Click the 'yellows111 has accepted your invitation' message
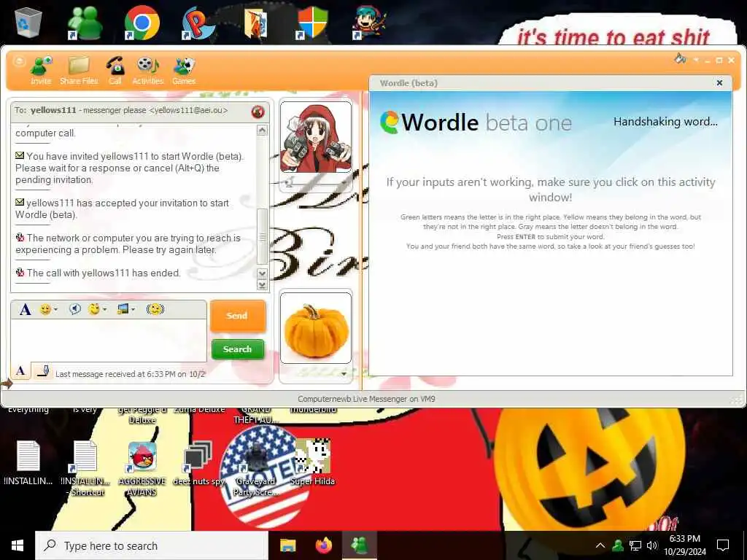Image resolution: width=747 pixels, height=560 pixels. coord(122,209)
